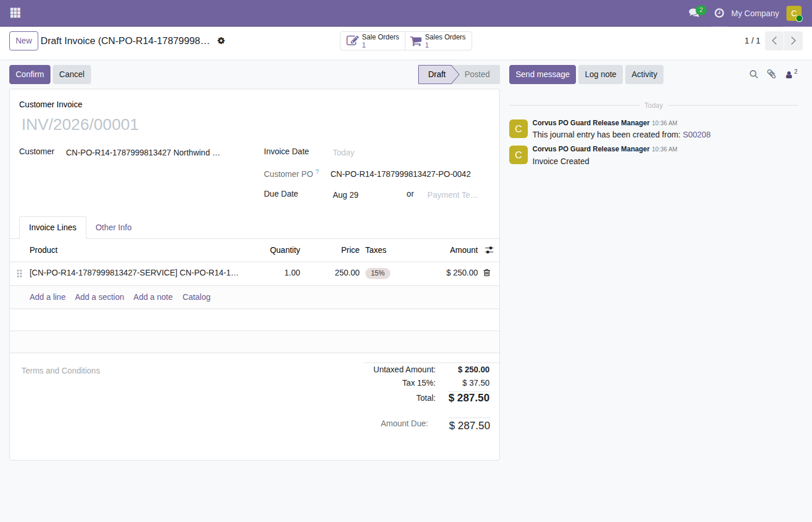The image size is (812, 522).
Task: Click the Customer PO help question mark
Action: coord(317,172)
